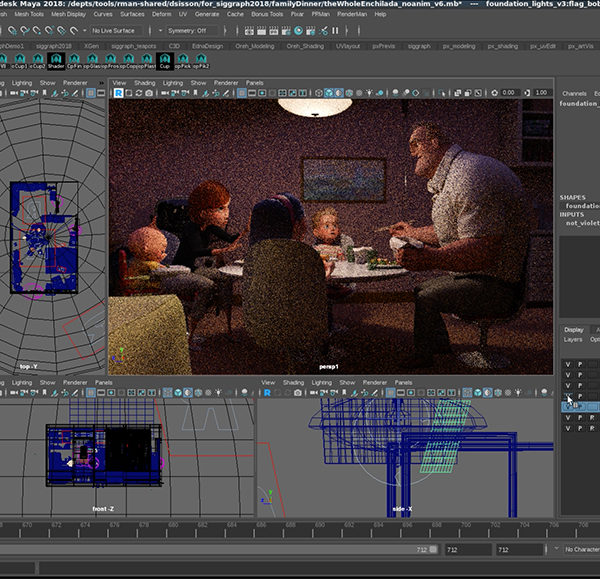Screen dimensions: 600x579
Task: Click the Shader shelf icon
Action: pos(56,61)
